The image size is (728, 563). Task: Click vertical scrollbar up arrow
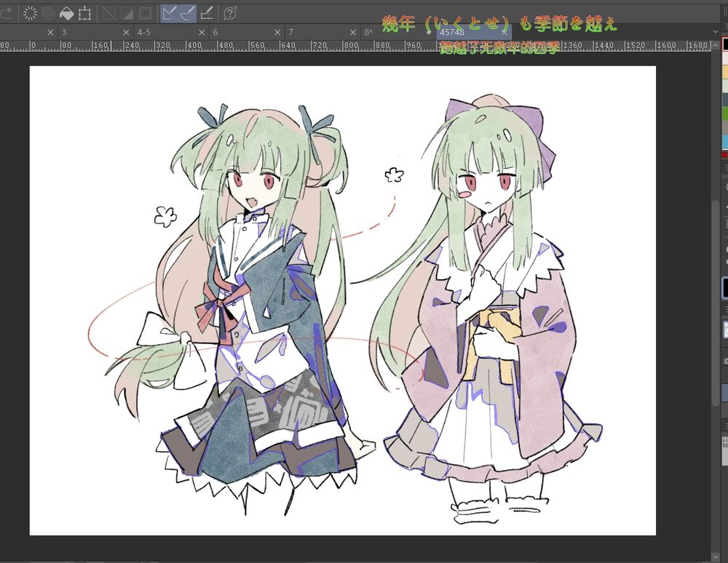tap(715, 45)
